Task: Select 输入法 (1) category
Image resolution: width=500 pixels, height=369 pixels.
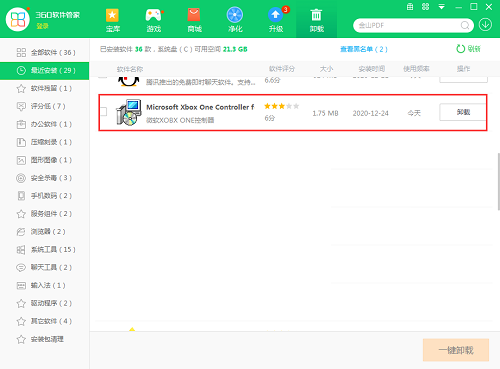Action: pyautogui.click(x=45, y=285)
